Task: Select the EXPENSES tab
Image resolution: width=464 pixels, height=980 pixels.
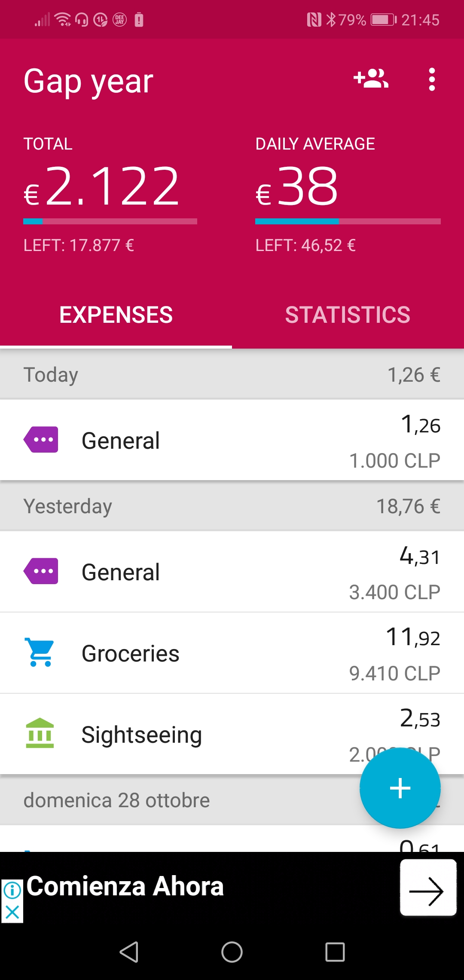Action: click(x=116, y=315)
